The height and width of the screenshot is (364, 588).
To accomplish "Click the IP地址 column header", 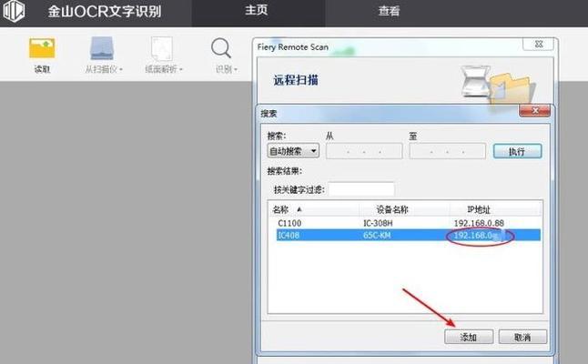I will click(495, 209).
